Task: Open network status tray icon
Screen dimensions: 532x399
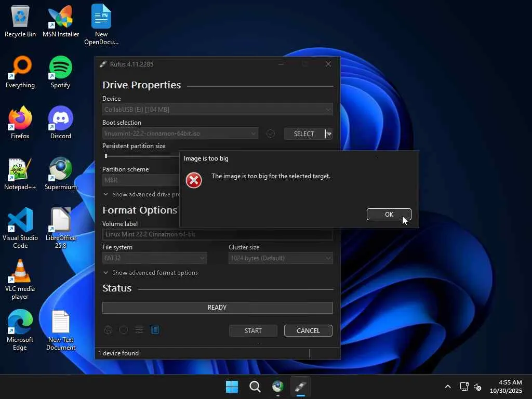Action: coord(464,387)
